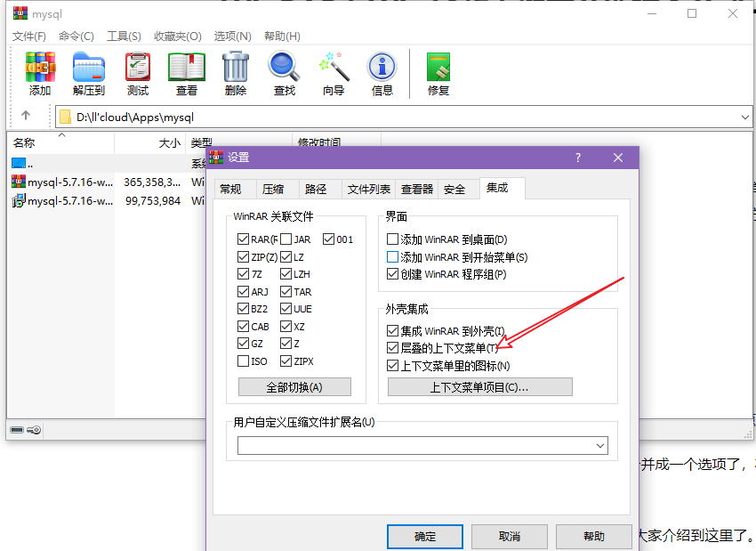This screenshot has height=551, width=756.
Task: Click the 修复 (Repair) toolbar icon
Action: point(438,67)
